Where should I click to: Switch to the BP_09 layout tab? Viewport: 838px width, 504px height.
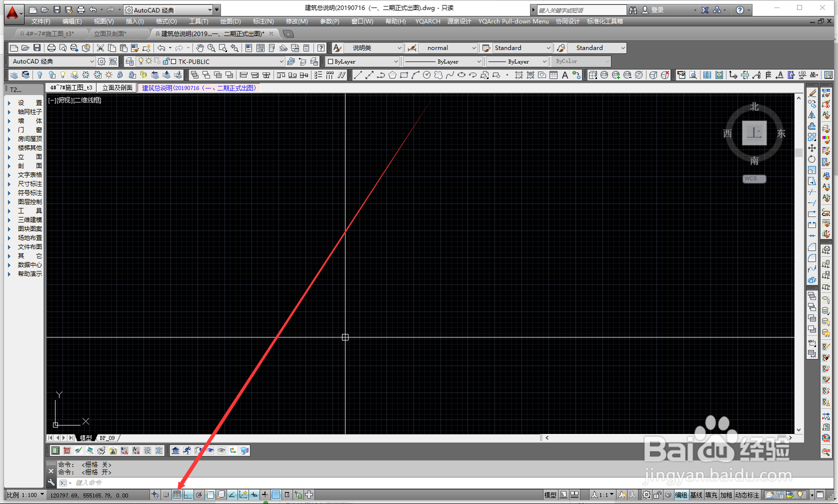pyautogui.click(x=107, y=438)
